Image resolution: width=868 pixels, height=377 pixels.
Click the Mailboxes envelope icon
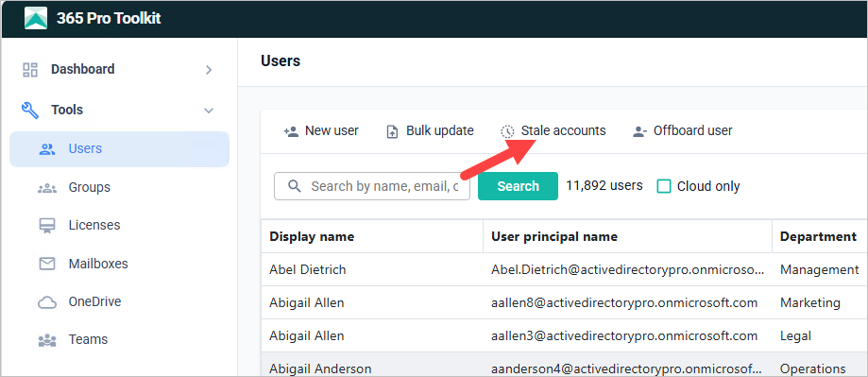pyautogui.click(x=47, y=264)
